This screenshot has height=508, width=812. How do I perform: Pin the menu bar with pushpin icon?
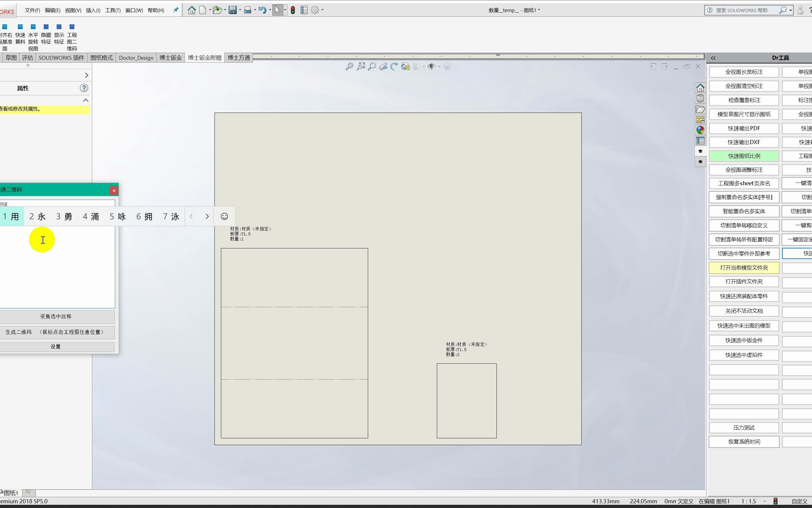point(176,10)
